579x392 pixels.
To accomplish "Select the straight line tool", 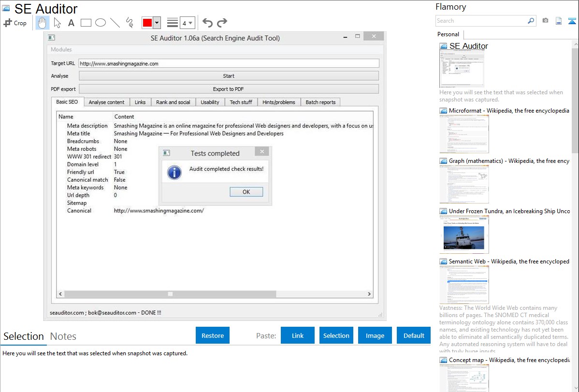I will tap(115, 23).
